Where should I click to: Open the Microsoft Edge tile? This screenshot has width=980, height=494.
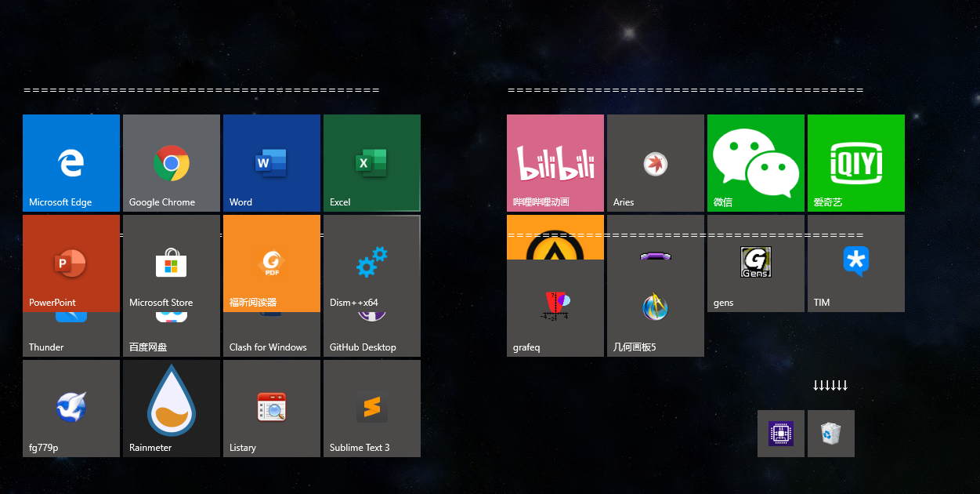(71, 163)
